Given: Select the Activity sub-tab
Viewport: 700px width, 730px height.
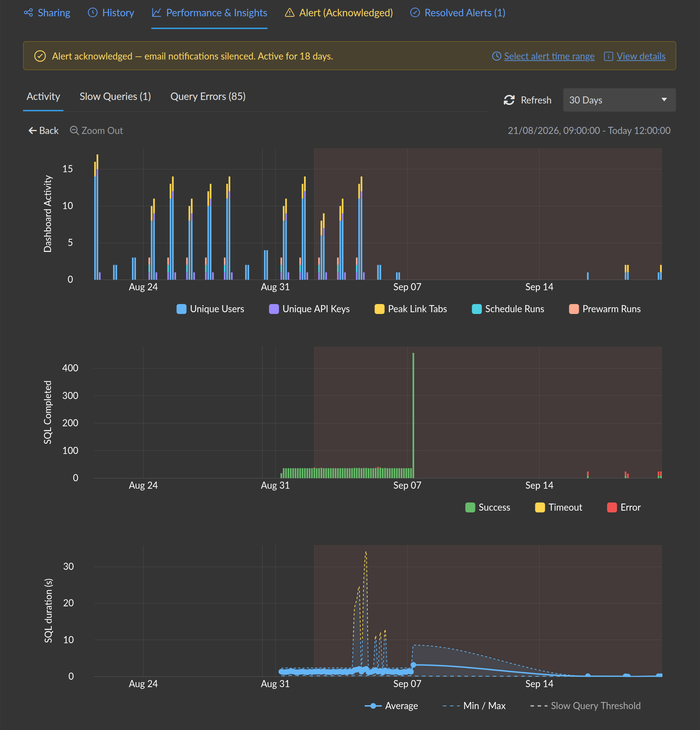Looking at the screenshot, I should click(x=43, y=96).
